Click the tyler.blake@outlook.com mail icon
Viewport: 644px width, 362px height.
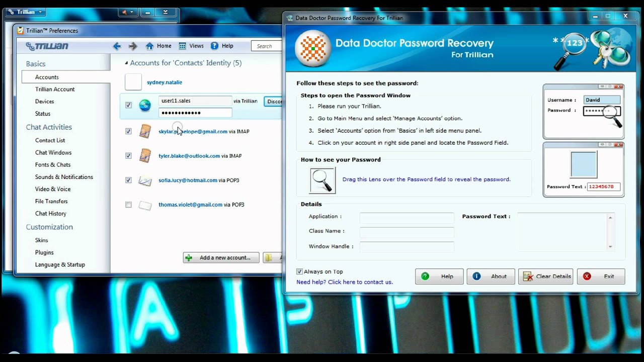coord(145,156)
